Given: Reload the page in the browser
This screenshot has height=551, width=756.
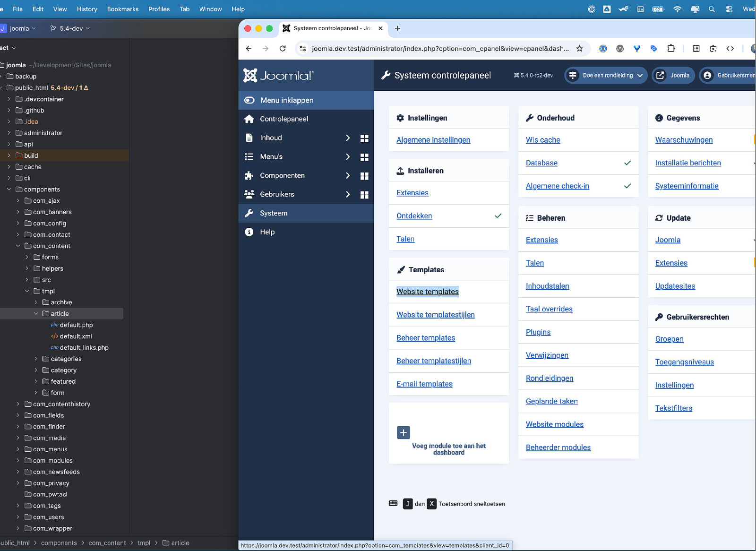Looking at the screenshot, I should click(283, 48).
